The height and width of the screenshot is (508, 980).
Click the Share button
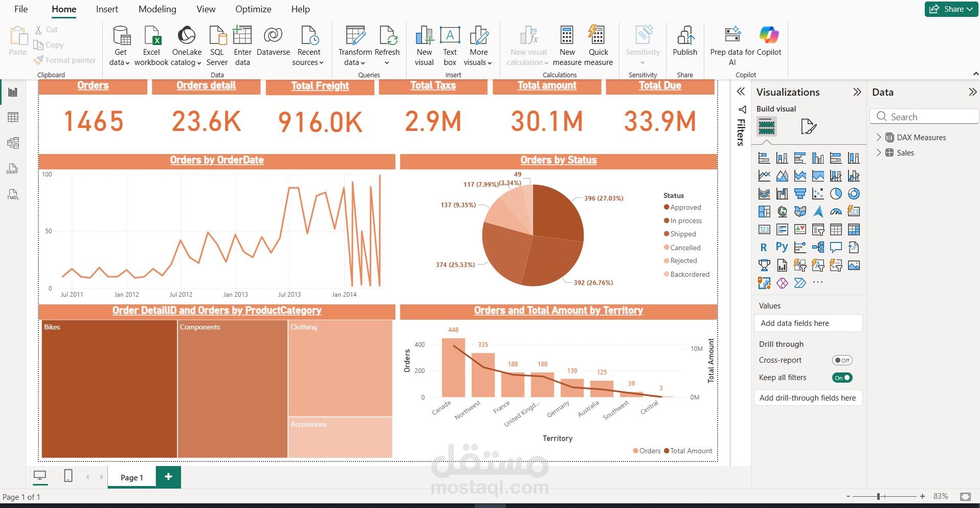pyautogui.click(x=950, y=9)
